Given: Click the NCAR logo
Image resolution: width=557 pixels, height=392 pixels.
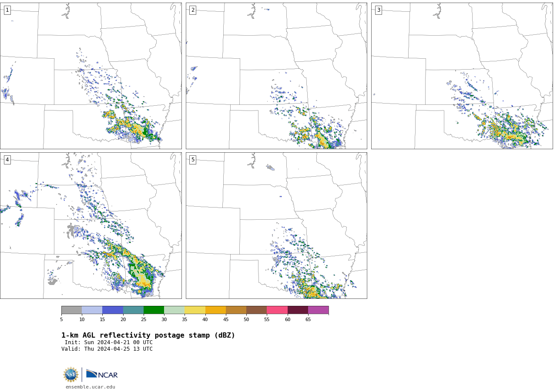Looking at the screenshot, I should [x=102, y=375].
